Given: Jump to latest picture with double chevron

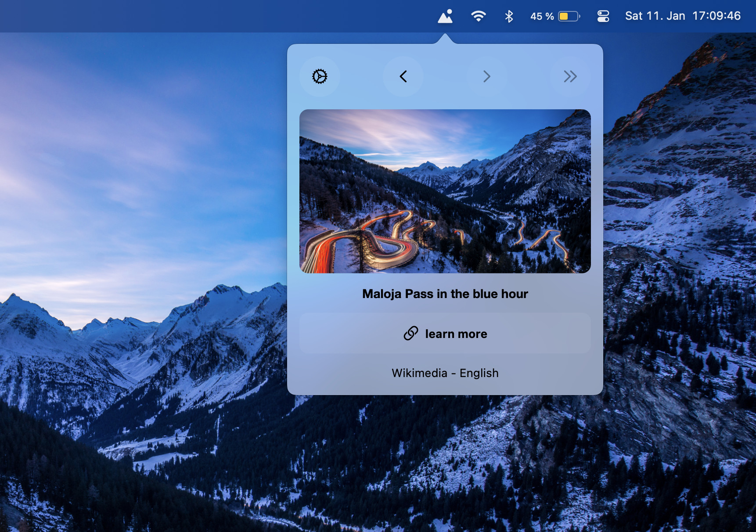Looking at the screenshot, I should tap(570, 76).
